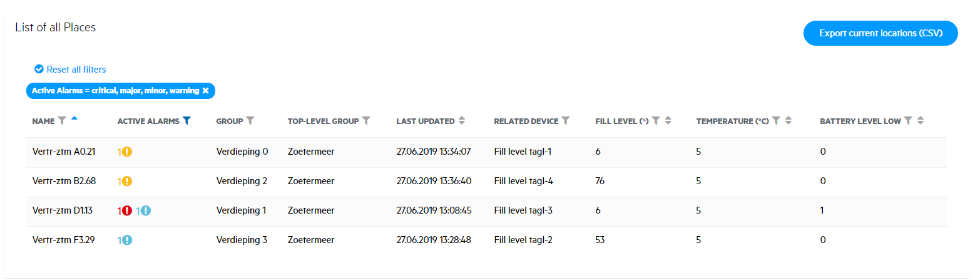Open the Battery Level Low filter icon
The height and width of the screenshot is (280, 980).
[x=909, y=121]
